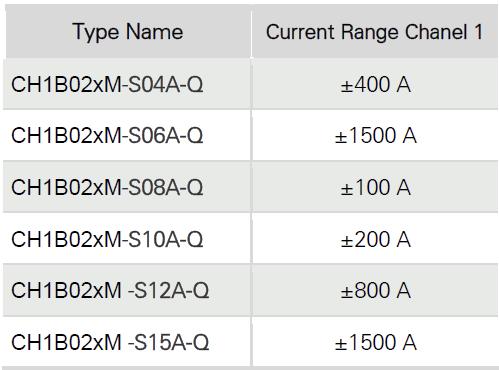499x370 pixels.
Task: Click the ±1500 A cell for S15A
Action: 375,342
